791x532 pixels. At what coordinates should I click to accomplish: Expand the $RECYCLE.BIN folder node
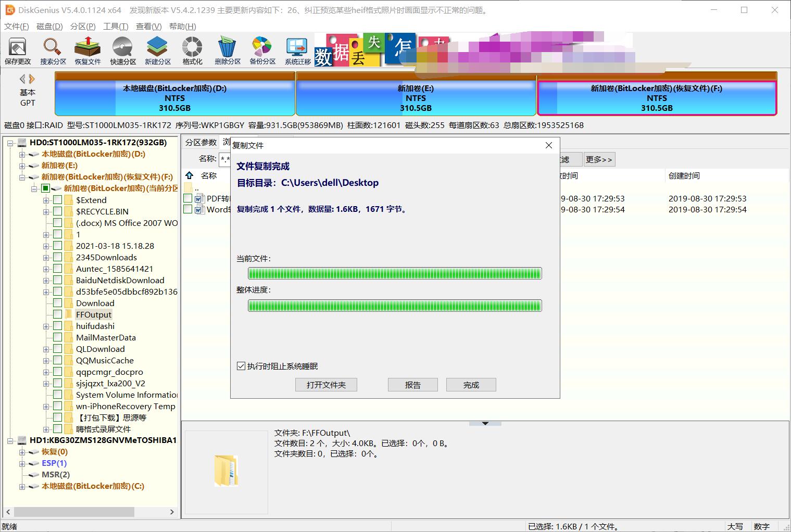[x=46, y=211]
